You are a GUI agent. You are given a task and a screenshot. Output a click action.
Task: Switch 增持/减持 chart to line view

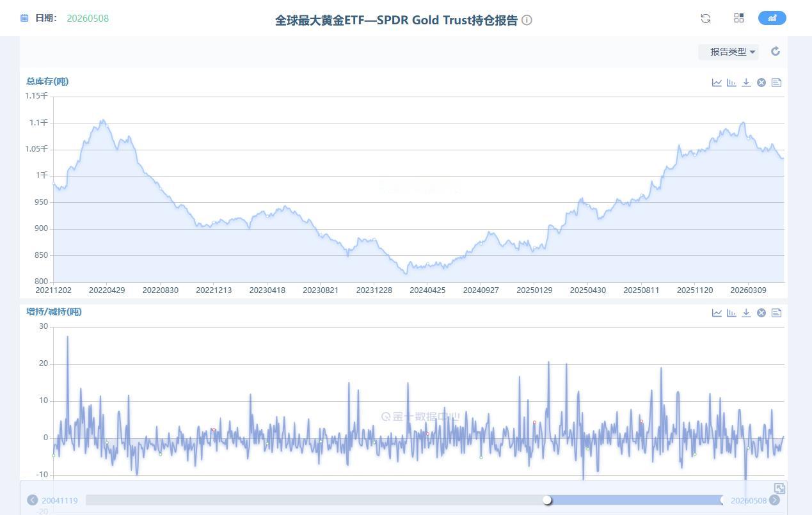[x=717, y=313]
